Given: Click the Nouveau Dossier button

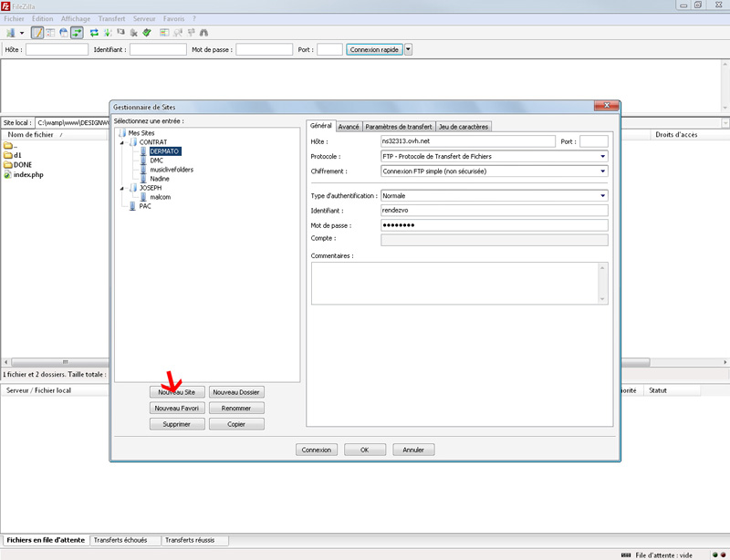Looking at the screenshot, I should 236,392.
